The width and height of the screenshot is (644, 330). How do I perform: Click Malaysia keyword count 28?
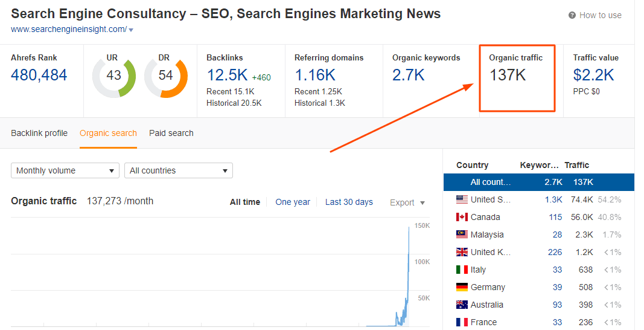(x=557, y=235)
